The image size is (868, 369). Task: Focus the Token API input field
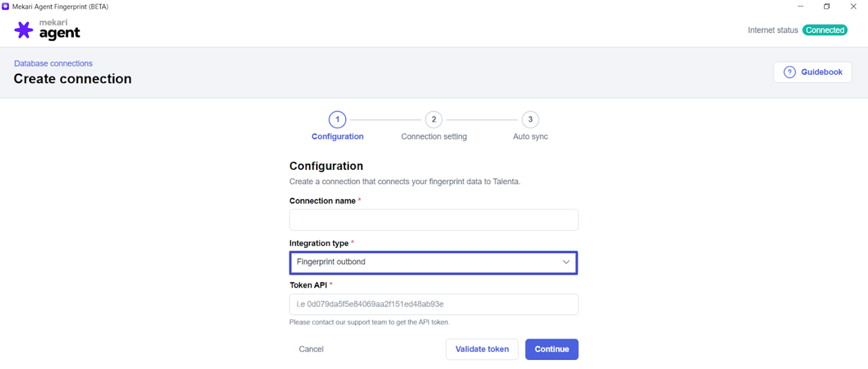[x=433, y=304]
